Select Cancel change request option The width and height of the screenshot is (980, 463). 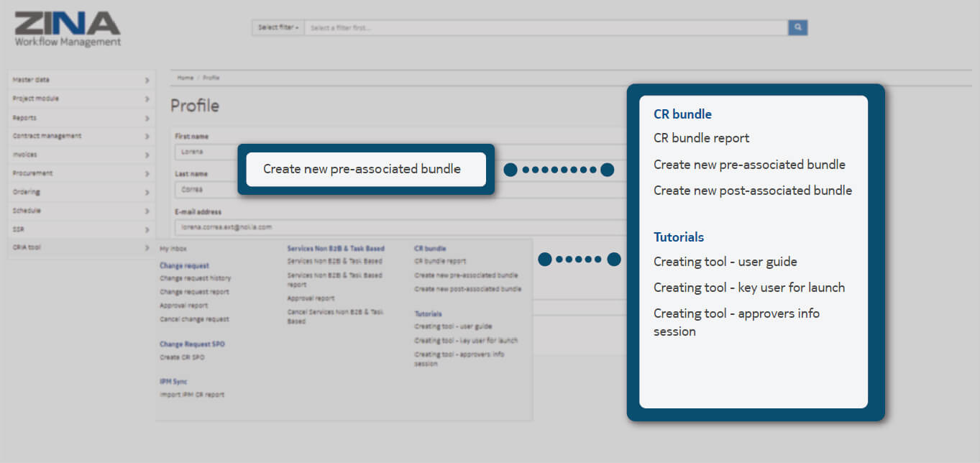pyautogui.click(x=194, y=319)
